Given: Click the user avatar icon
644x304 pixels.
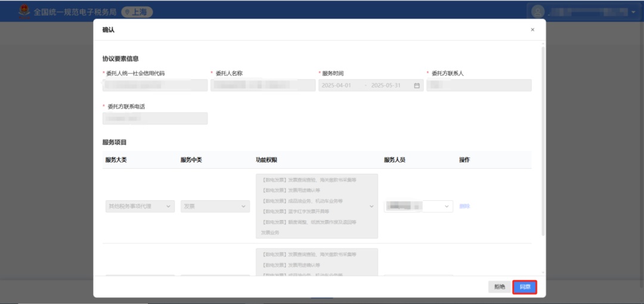Looking at the screenshot, I should click(x=538, y=11).
